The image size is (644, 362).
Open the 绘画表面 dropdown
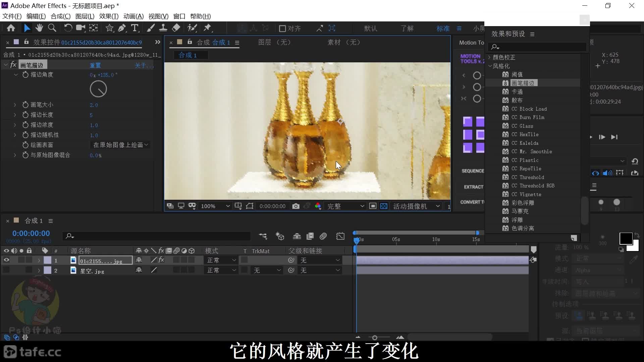click(120, 145)
